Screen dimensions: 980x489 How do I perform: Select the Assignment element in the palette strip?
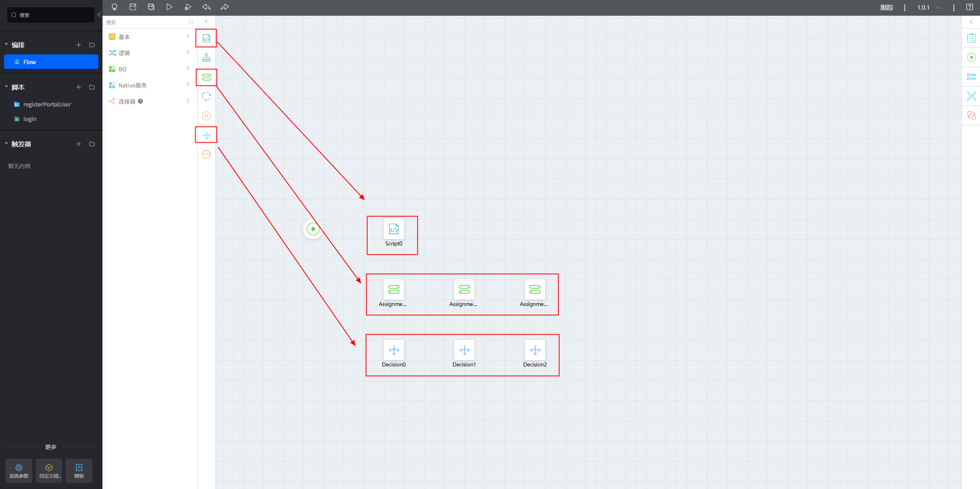tap(206, 77)
